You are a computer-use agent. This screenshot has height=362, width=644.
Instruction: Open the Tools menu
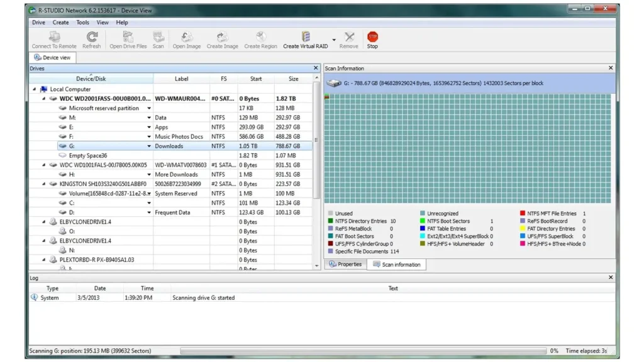tap(82, 22)
